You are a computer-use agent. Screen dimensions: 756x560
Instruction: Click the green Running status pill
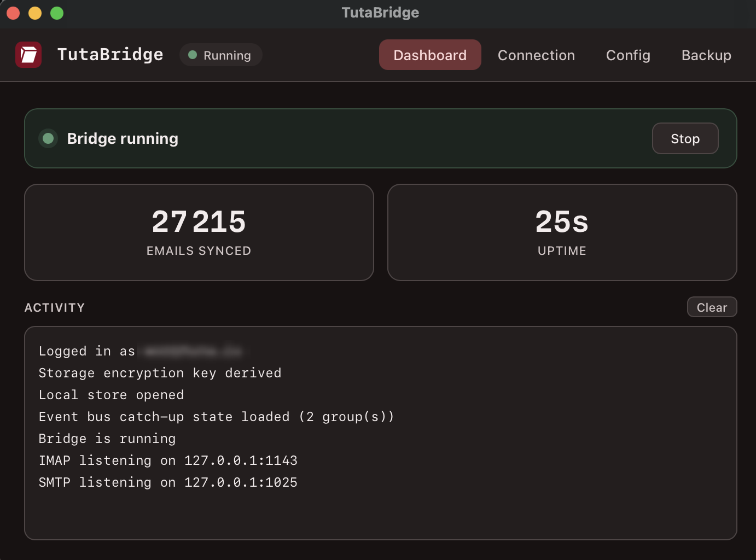coord(220,55)
